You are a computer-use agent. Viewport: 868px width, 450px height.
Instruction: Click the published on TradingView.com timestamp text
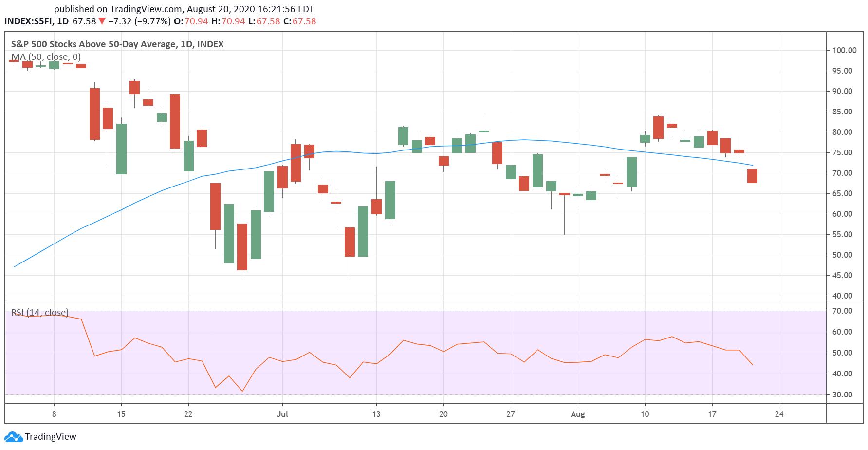(x=184, y=9)
